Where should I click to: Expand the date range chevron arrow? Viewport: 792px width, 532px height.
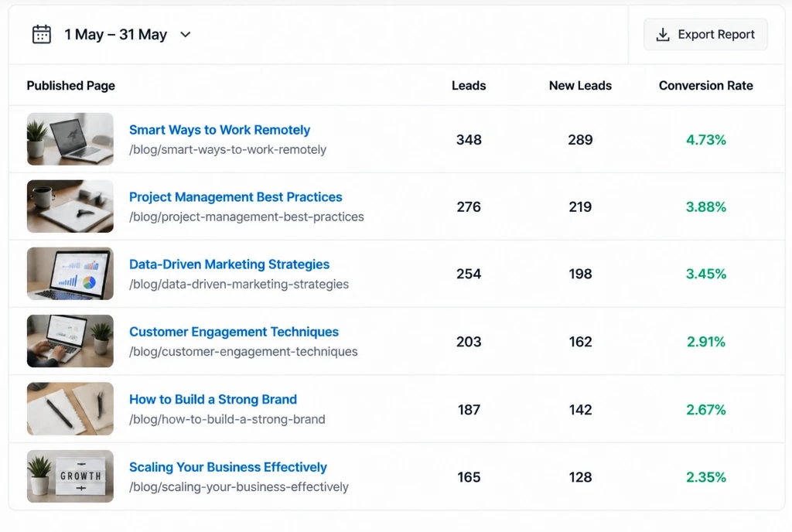(186, 34)
